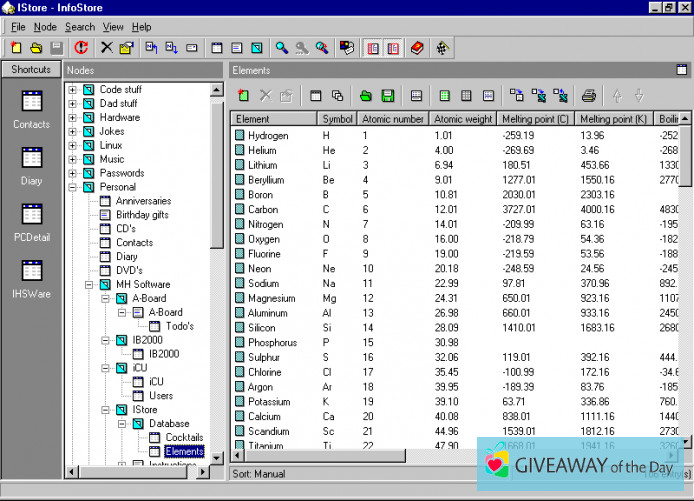Click the Nodes tree scroll-up arrow
This screenshot has height=501, width=694.
click(x=217, y=90)
